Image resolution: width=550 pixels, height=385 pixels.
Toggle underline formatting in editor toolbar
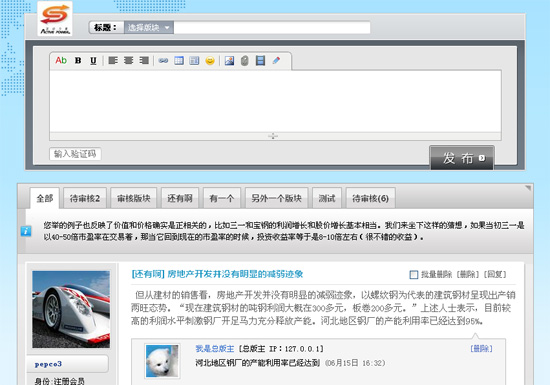[x=93, y=61]
